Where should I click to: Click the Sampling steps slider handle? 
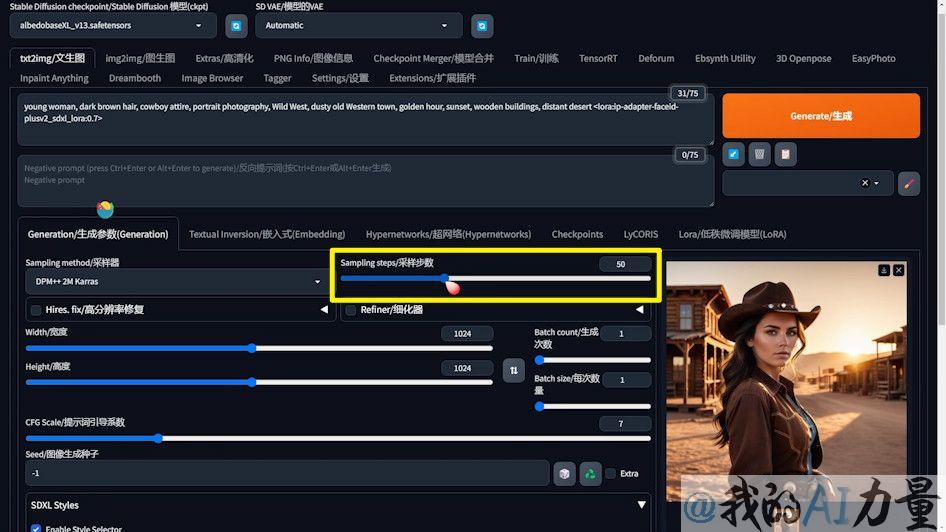[x=445, y=279]
